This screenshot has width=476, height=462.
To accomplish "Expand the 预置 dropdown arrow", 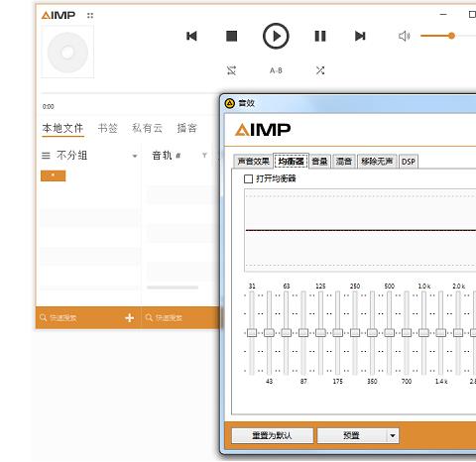I will pyautogui.click(x=393, y=435).
